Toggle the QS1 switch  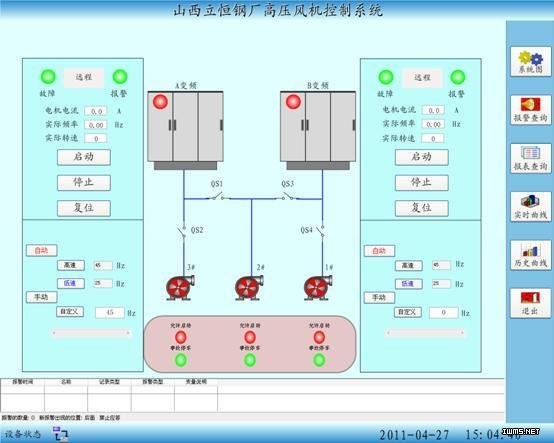click(x=217, y=196)
